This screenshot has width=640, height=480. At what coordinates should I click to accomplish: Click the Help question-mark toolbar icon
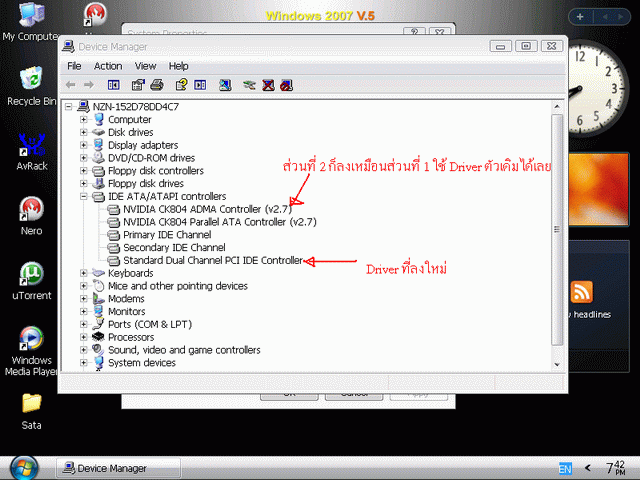181,85
